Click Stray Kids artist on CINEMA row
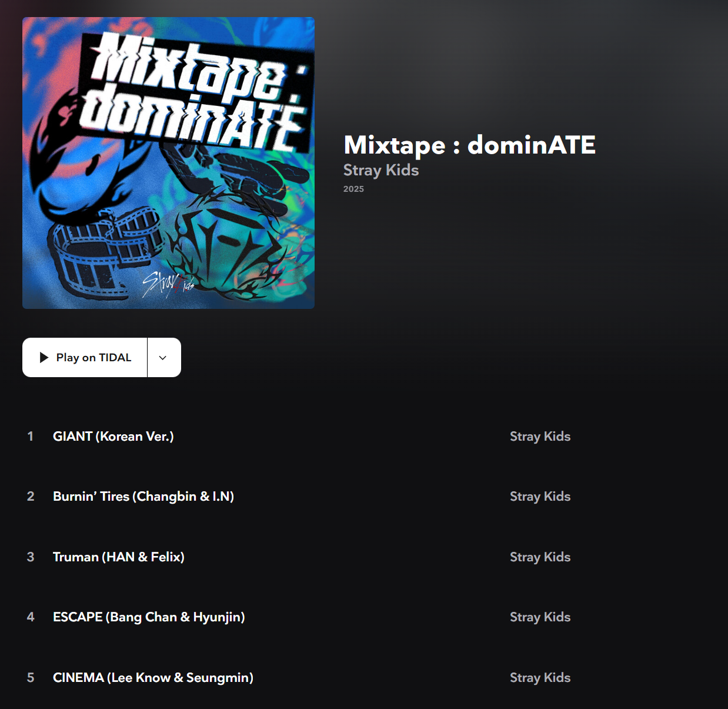 pos(540,678)
